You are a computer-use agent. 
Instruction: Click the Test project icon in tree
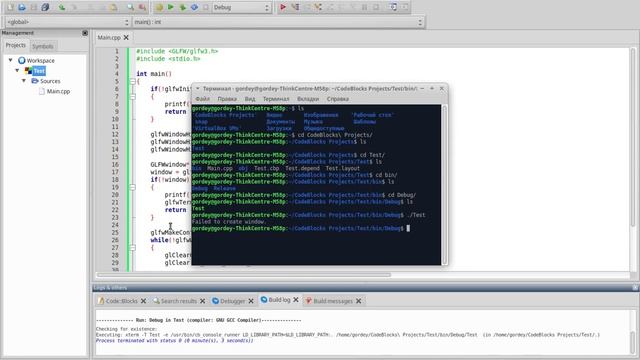pyautogui.click(x=28, y=71)
